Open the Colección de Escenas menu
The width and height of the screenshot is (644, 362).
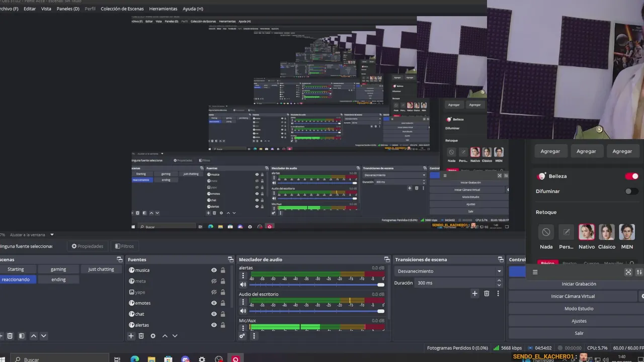point(122,9)
